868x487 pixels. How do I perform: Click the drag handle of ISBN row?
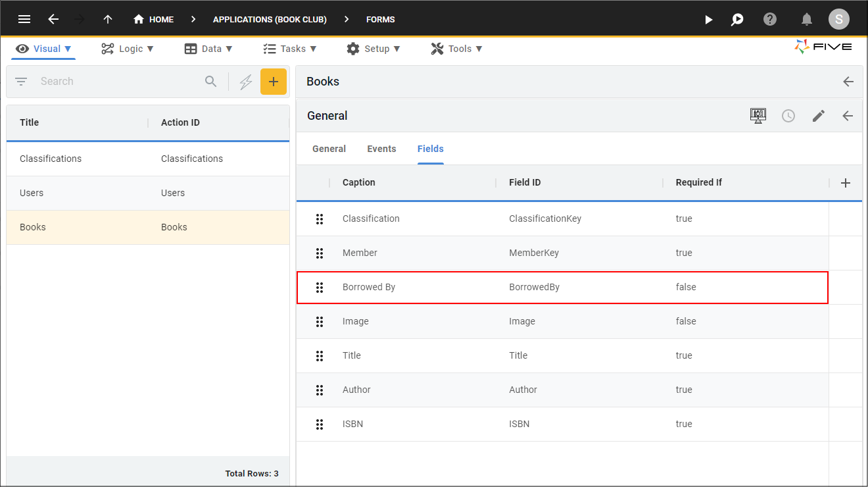pos(320,424)
